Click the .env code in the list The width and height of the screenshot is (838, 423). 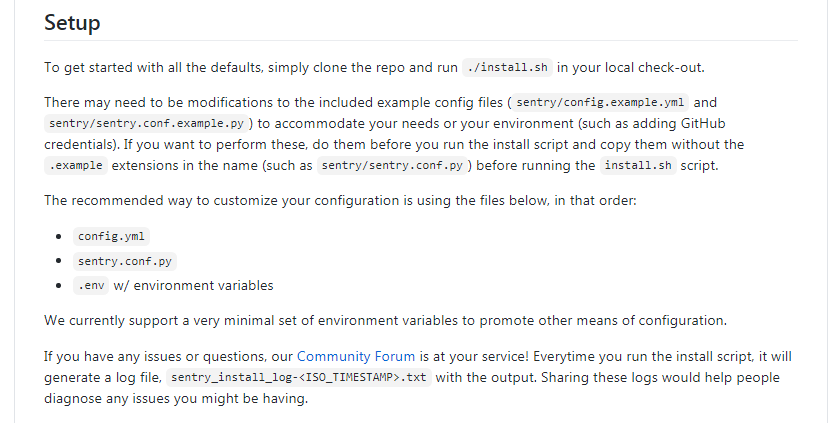point(91,286)
